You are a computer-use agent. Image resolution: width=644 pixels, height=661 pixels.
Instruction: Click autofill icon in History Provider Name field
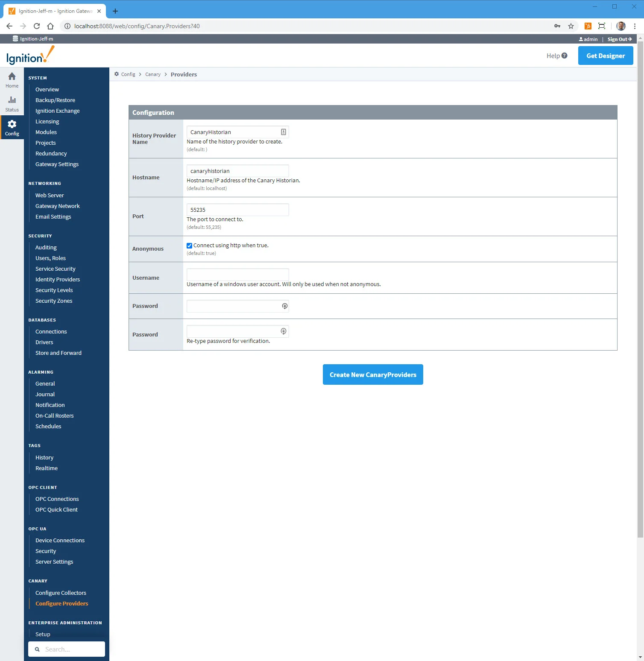coord(284,132)
